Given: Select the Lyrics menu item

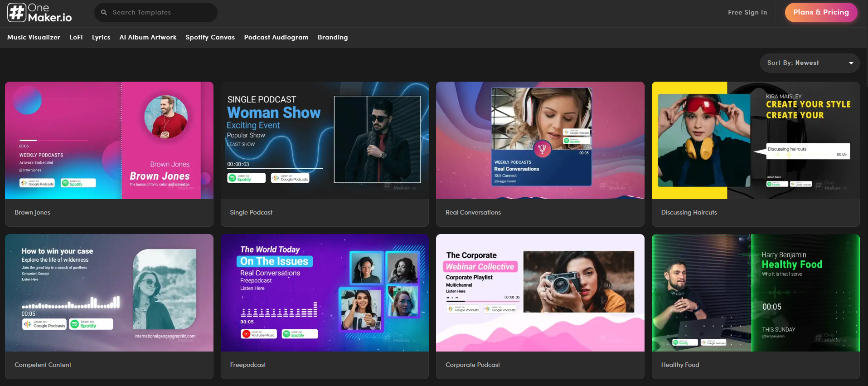Looking at the screenshot, I should click(101, 38).
